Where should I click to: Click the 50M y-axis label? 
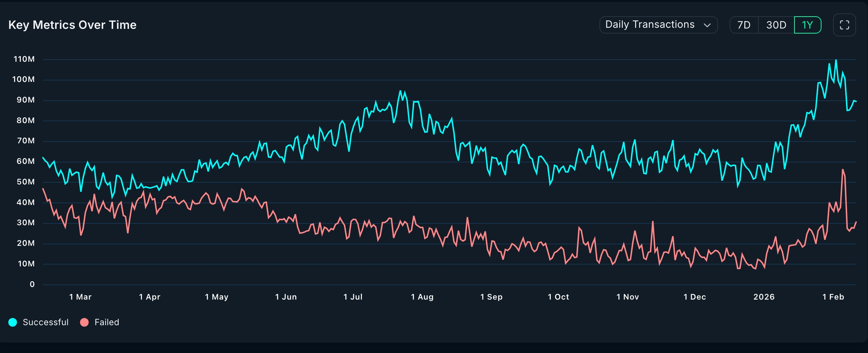(26, 182)
